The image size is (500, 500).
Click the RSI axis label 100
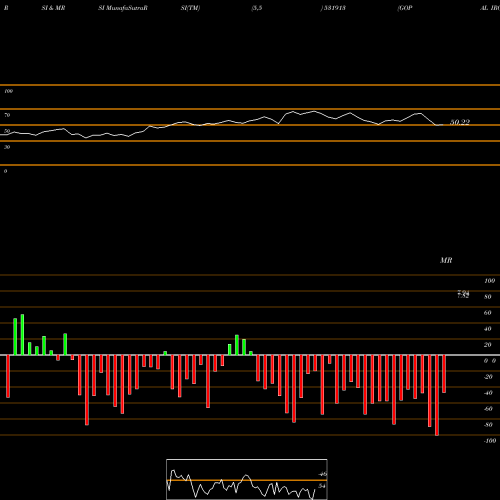pos(8,91)
